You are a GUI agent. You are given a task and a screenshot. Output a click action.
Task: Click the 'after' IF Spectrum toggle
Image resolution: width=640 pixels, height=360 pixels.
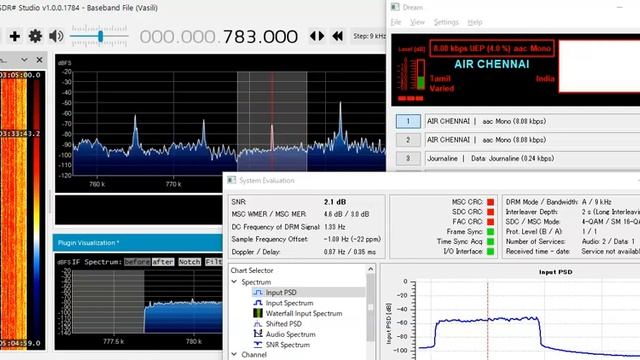tap(163, 262)
